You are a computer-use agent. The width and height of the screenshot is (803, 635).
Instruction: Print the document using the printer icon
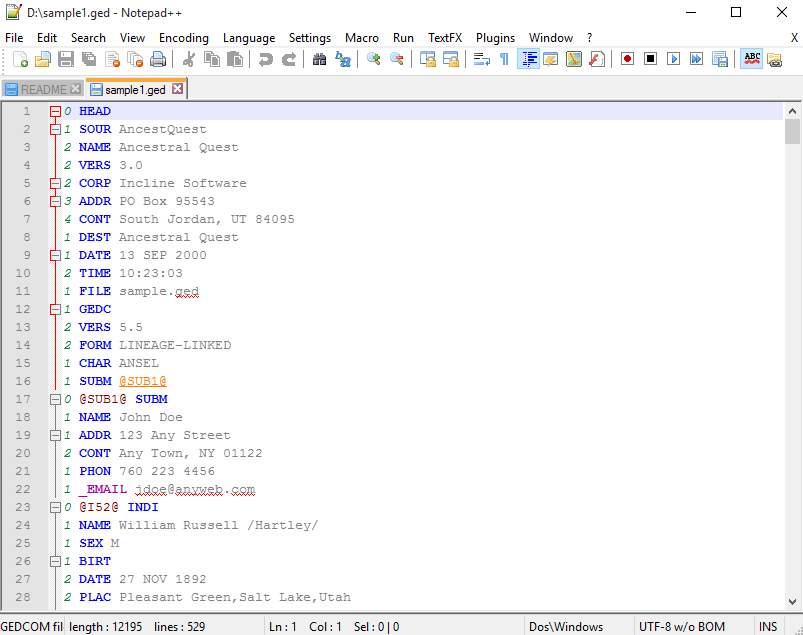[158, 59]
